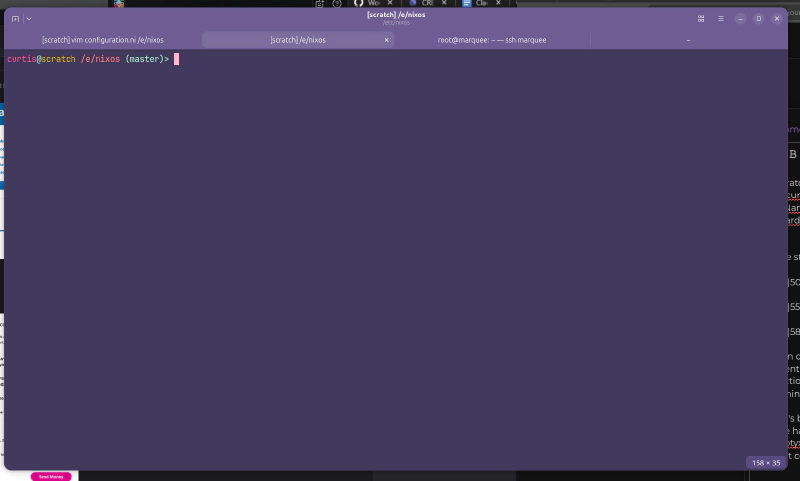
Task: Close the active /e/nixos tab
Action: 387,40
